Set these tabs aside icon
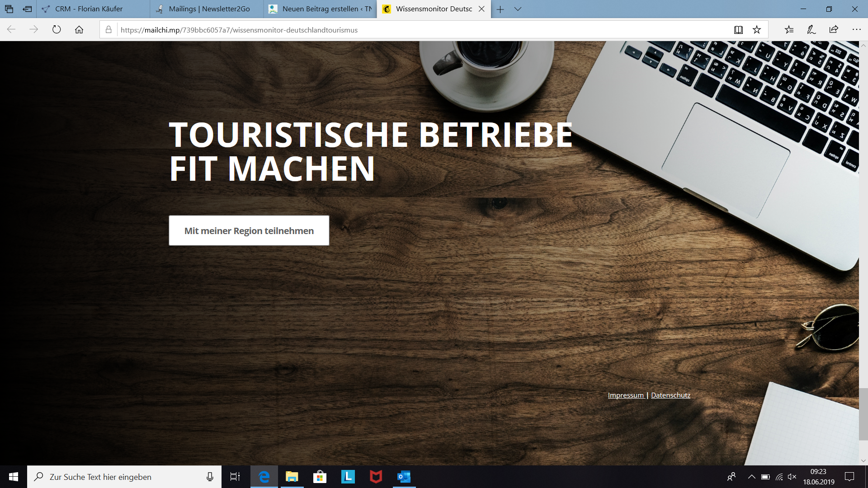The image size is (868, 488). [27, 9]
